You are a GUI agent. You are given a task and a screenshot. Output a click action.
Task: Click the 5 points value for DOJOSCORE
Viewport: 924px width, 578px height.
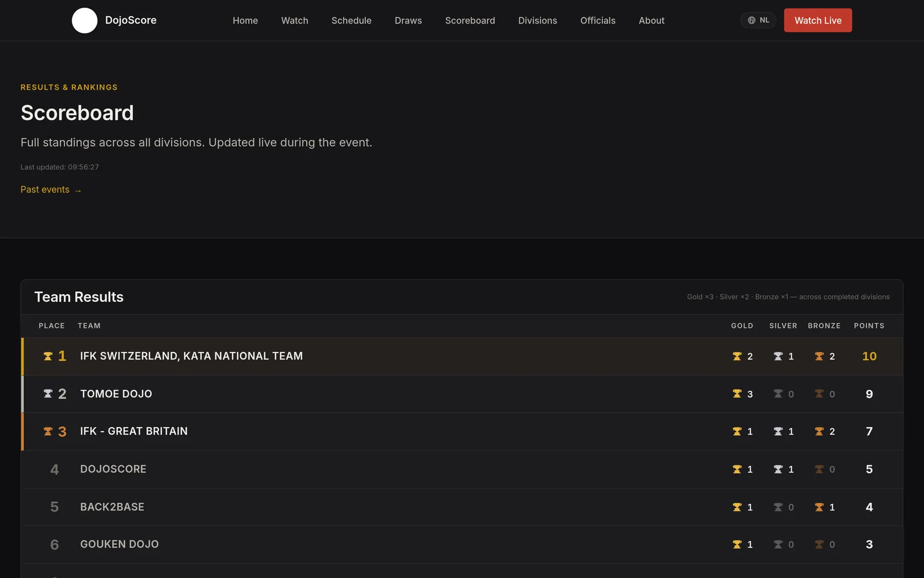(869, 469)
